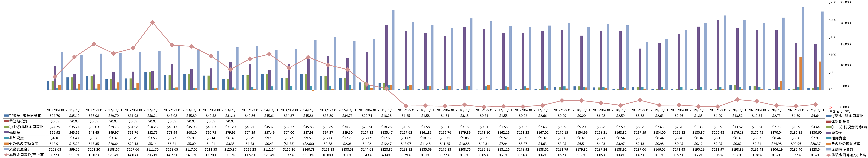The height and width of the screenshot is (158, 868).
Task: Select the $24.98 other current assets cell
Action: pos(776,144)
